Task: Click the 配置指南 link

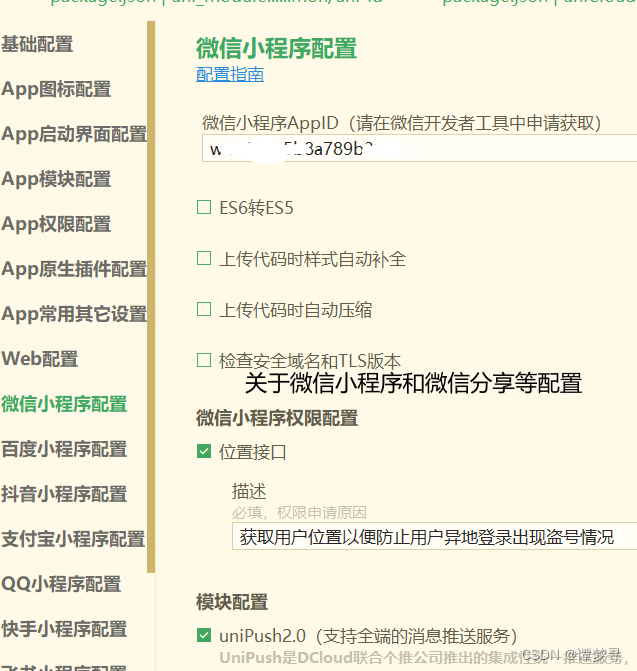Action: tap(230, 74)
